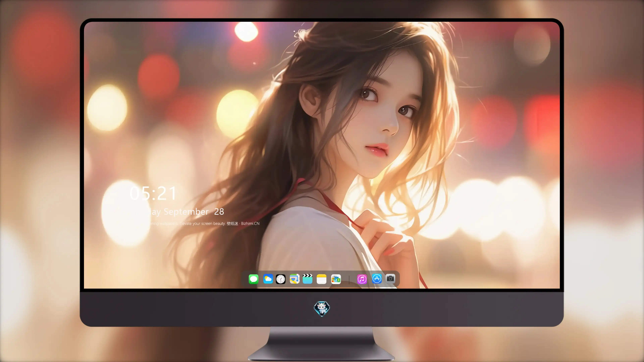The image size is (644, 362).
Task: Launch the Videos clapperboard app
Action: (308, 279)
